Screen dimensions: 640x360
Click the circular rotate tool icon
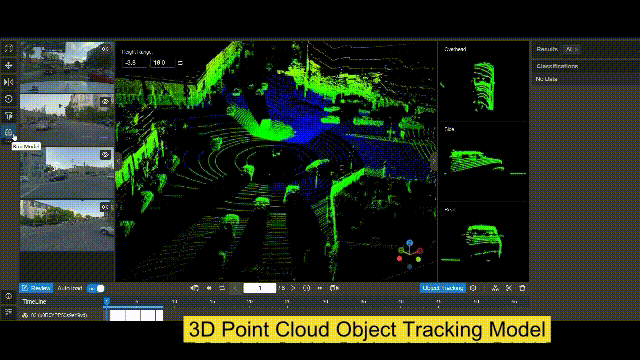pyautogui.click(x=9, y=99)
